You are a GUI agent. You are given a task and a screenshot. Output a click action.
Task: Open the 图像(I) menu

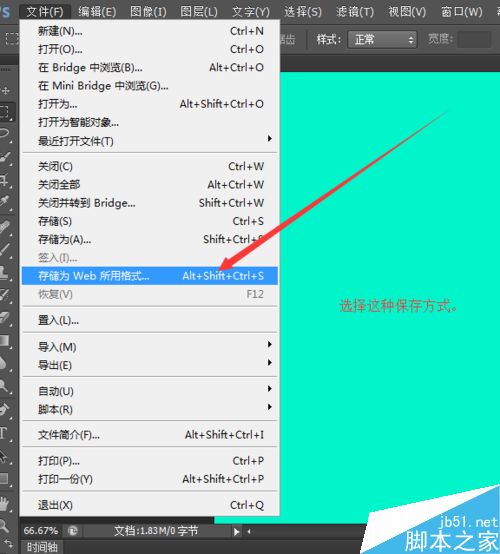(x=148, y=12)
